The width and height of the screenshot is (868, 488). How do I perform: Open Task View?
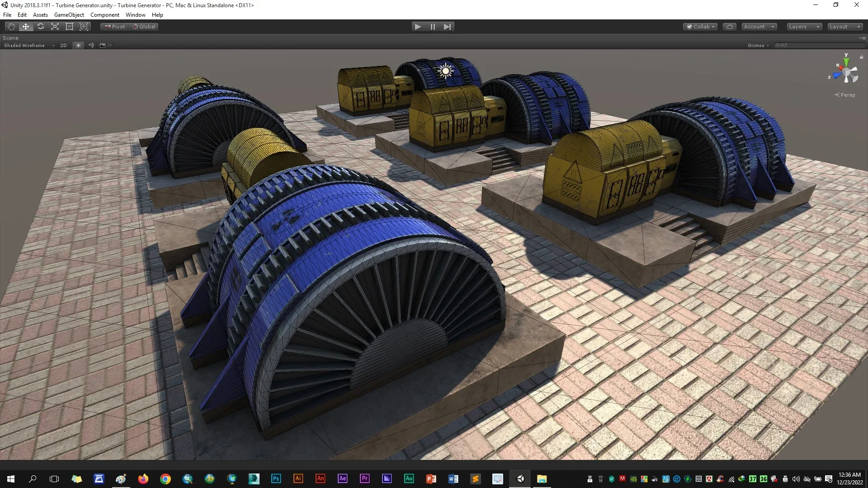pos(54,479)
